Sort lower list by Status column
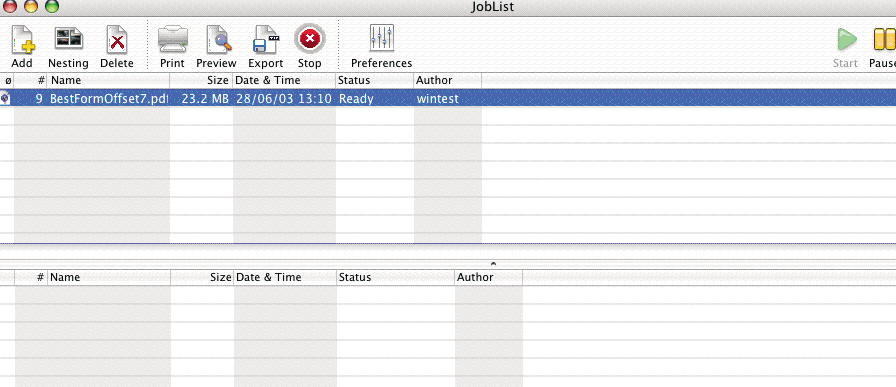Image resolution: width=896 pixels, height=387 pixels. coord(395,277)
